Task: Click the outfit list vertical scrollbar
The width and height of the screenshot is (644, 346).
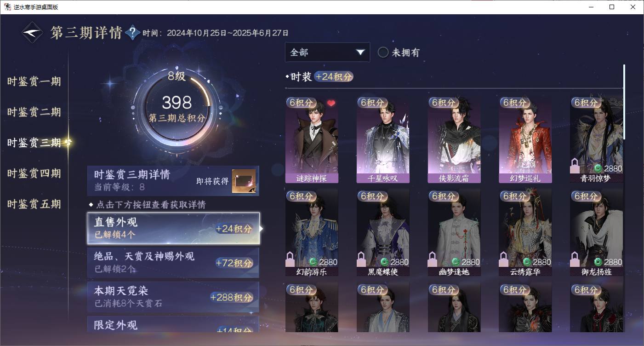Action: tap(624, 102)
